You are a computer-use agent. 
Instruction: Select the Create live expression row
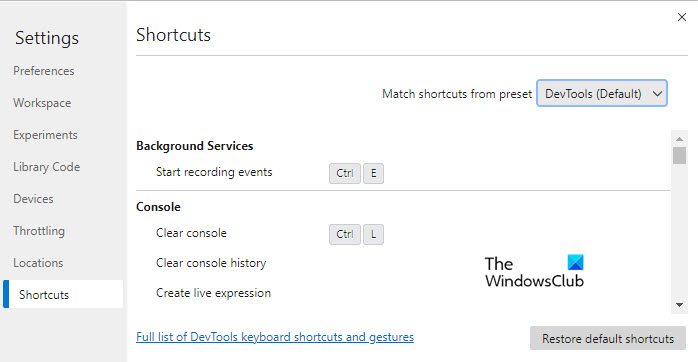[x=403, y=293]
